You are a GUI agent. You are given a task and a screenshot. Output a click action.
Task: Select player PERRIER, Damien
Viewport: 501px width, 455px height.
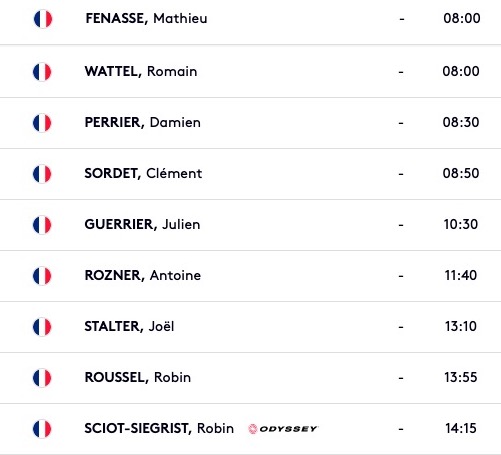coord(143,123)
